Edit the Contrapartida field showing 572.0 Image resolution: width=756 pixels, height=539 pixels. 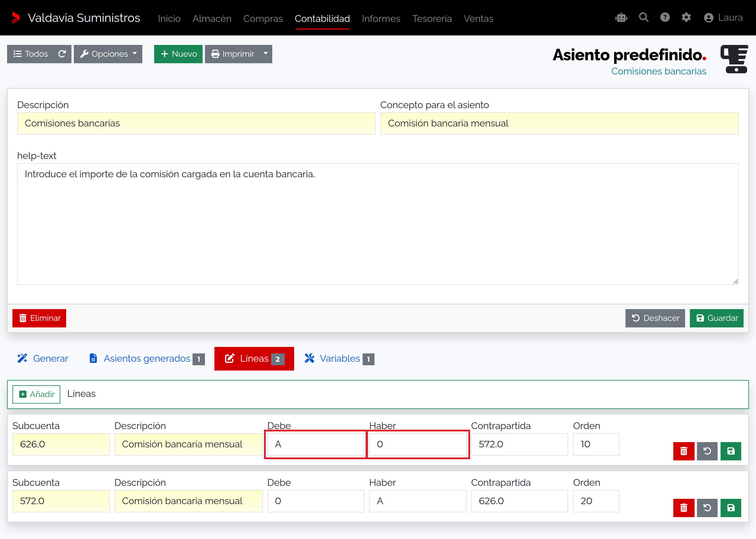[x=519, y=444]
